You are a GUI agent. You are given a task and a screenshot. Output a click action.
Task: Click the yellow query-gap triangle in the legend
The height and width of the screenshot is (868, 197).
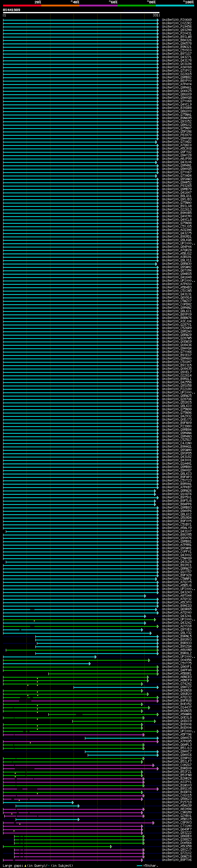(25, 866)
